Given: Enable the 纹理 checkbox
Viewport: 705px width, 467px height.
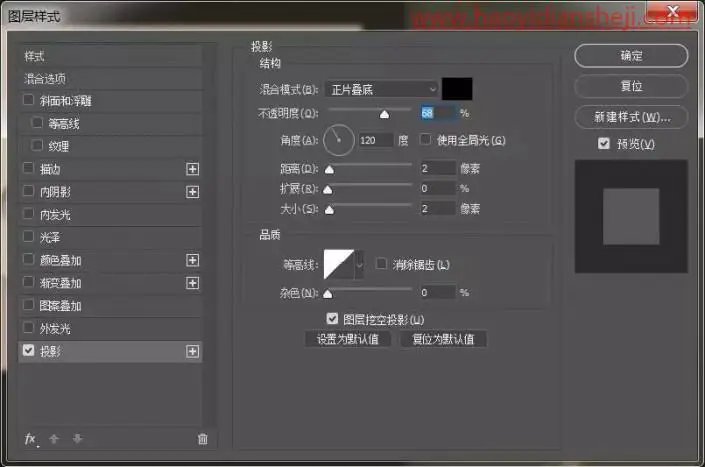Looking at the screenshot, I should pyautogui.click(x=37, y=145).
